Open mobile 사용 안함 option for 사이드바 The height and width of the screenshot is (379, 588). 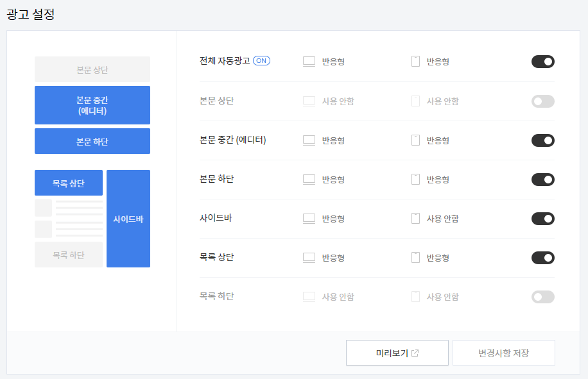442,219
